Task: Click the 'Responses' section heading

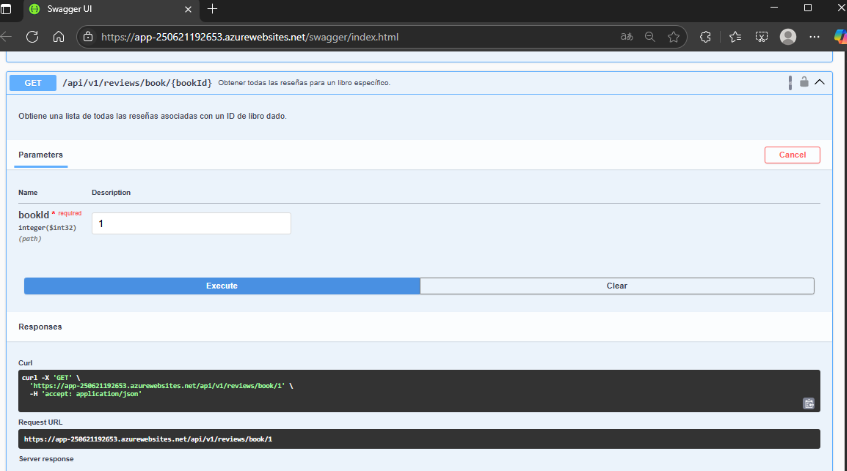Action: [40, 327]
